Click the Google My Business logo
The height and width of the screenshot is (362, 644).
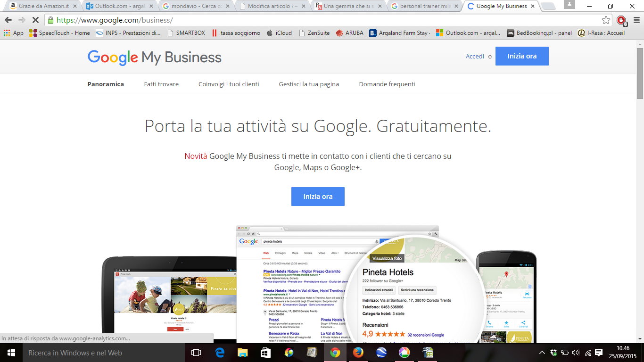click(154, 58)
